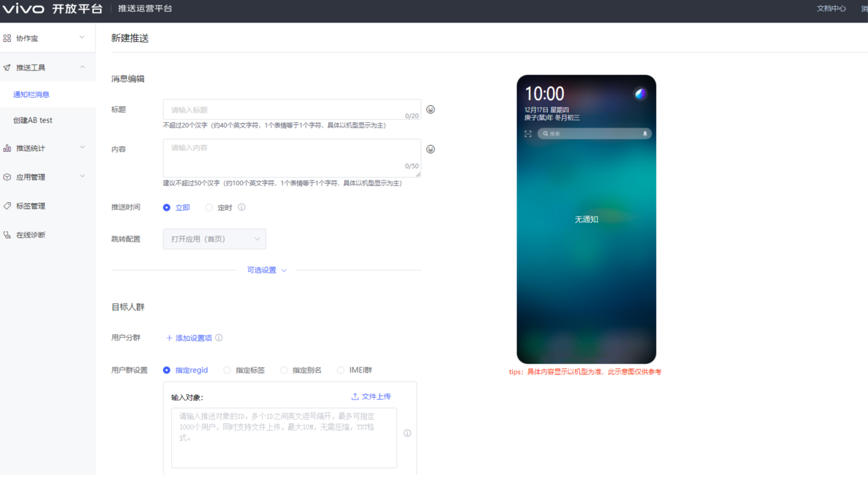Click 添加设置项 to add a segment
The image size is (868, 492).
[x=189, y=338]
